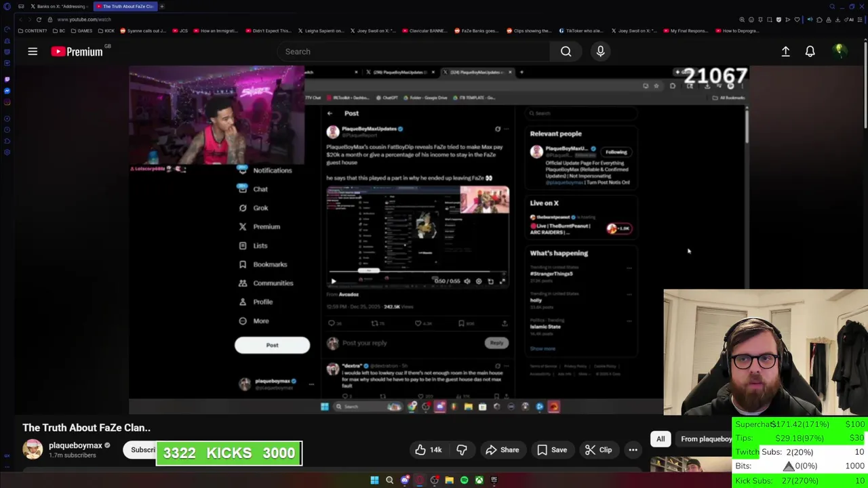Open the more actions three-dot menu
Screen dimensions: 868x488
pos(633,450)
